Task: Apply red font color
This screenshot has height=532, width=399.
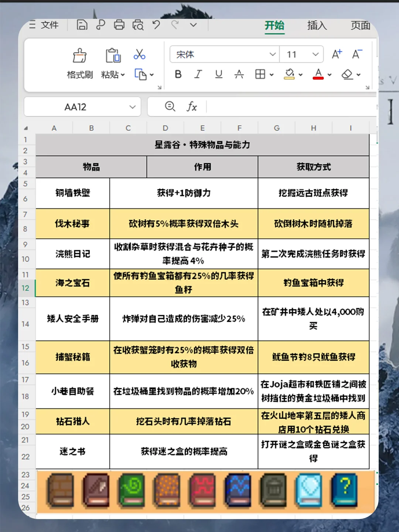Action: coord(318,74)
